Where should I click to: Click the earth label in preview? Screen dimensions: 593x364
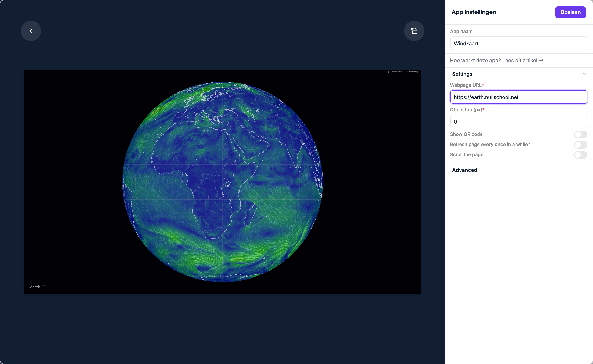[x=35, y=287]
